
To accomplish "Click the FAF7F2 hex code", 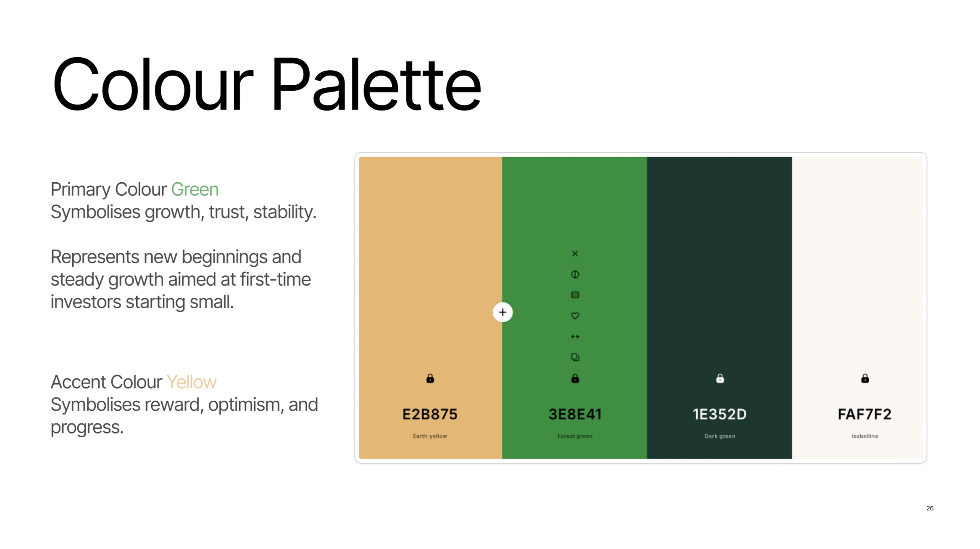I will pos(865,414).
